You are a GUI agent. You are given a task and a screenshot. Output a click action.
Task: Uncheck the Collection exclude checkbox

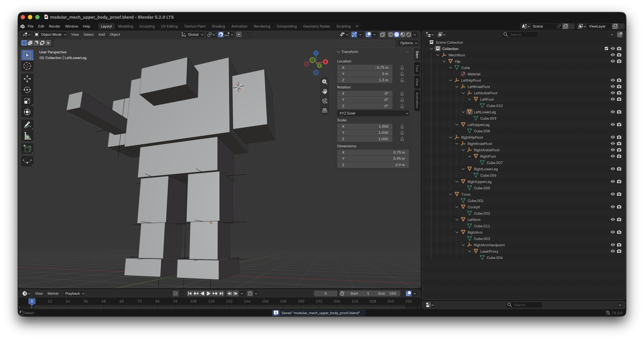[x=606, y=49]
